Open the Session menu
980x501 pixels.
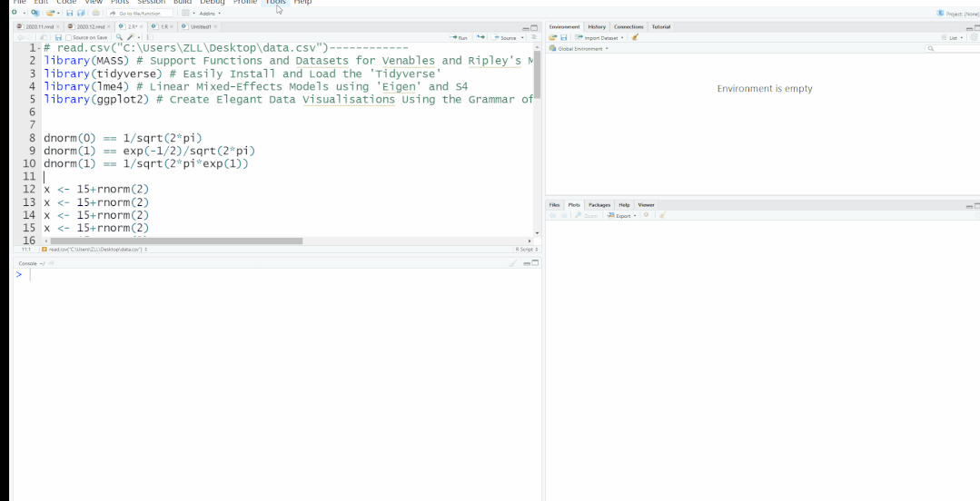tap(152, 2)
